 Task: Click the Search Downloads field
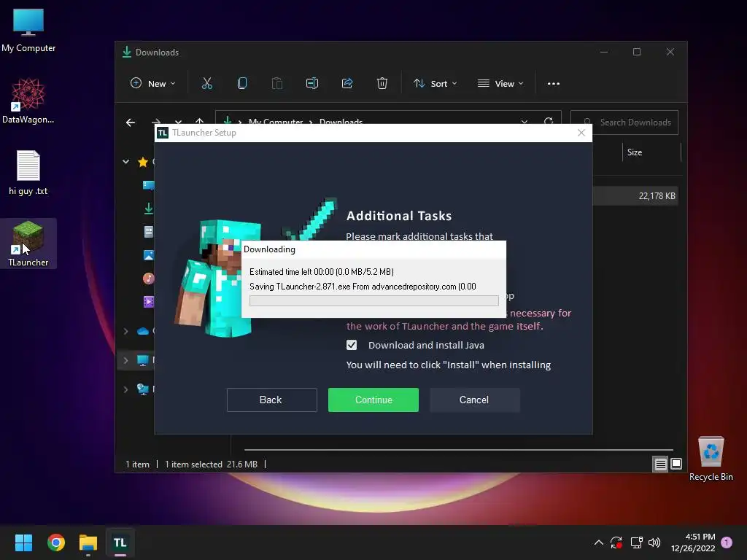click(x=624, y=122)
